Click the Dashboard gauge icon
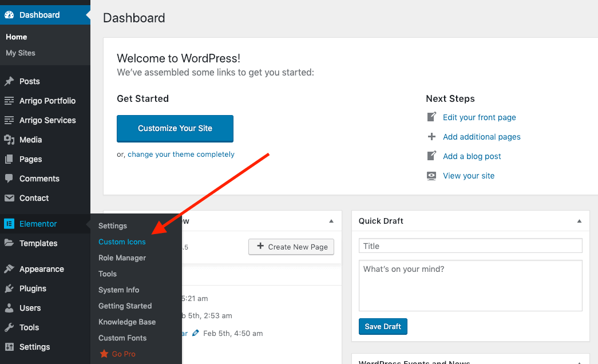 point(9,15)
